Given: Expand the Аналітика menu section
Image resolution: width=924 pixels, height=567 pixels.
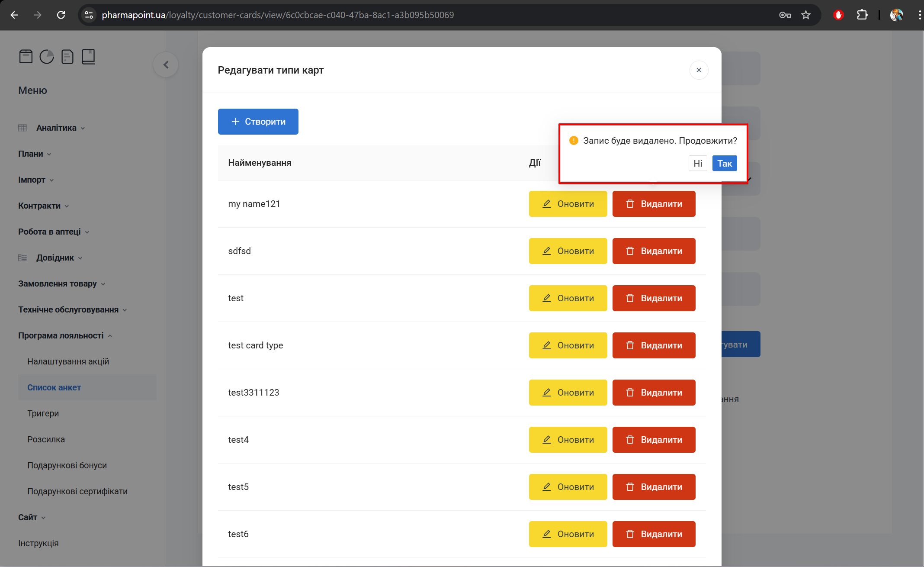Looking at the screenshot, I should click(x=56, y=128).
